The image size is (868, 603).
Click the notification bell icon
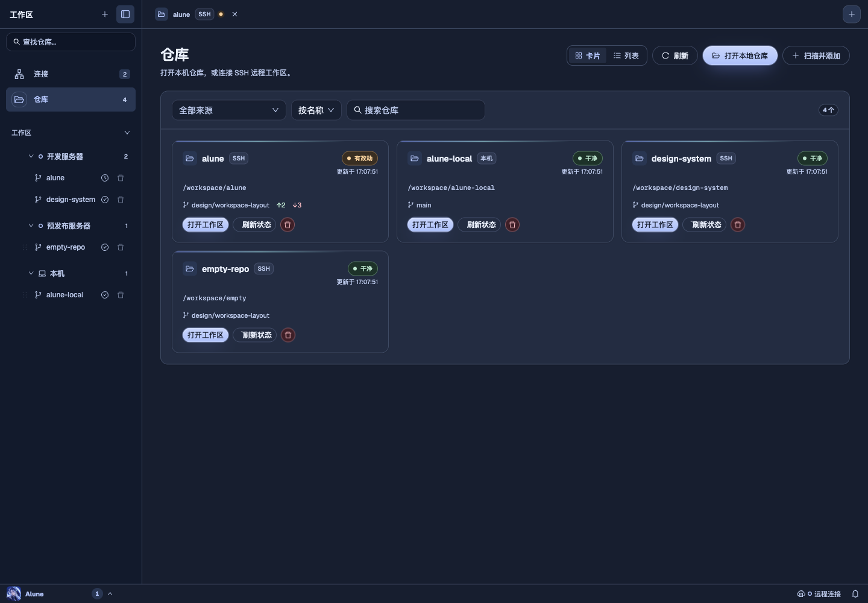pyautogui.click(x=855, y=594)
